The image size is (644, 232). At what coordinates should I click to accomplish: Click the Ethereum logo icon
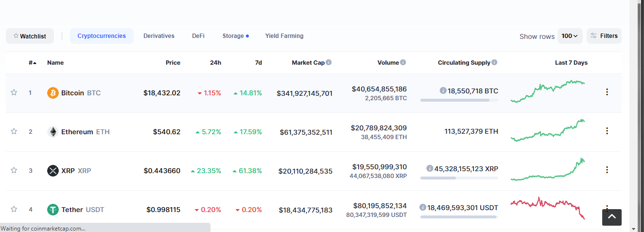(x=53, y=132)
